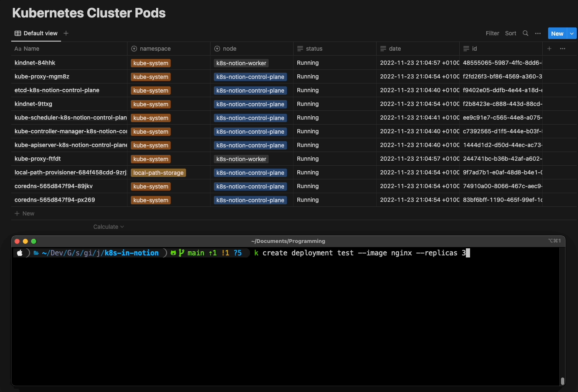Click the Default view table icon
The height and width of the screenshot is (392, 578).
click(18, 33)
